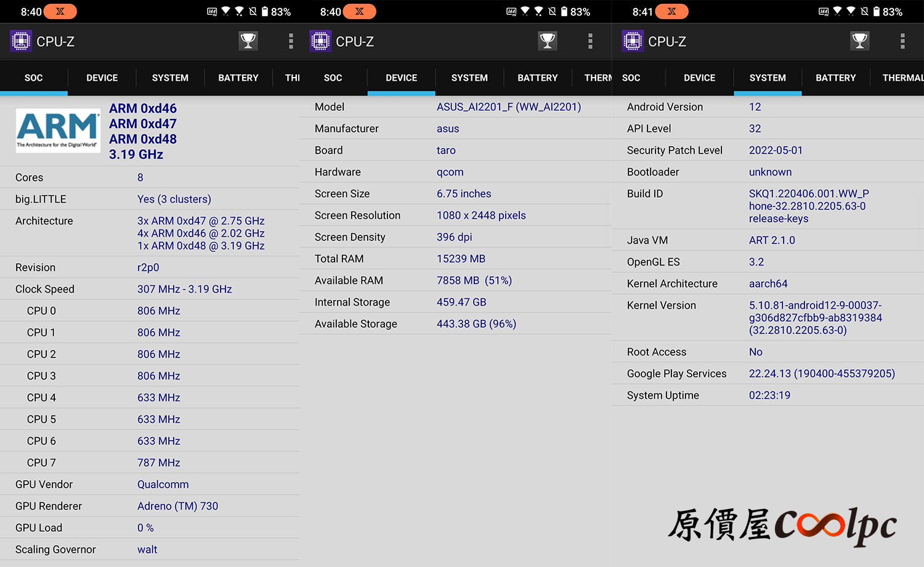Tap ARM 0xd46 heading text
Image resolution: width=924 pixels, height=567 pixels.
pos(143,108)
